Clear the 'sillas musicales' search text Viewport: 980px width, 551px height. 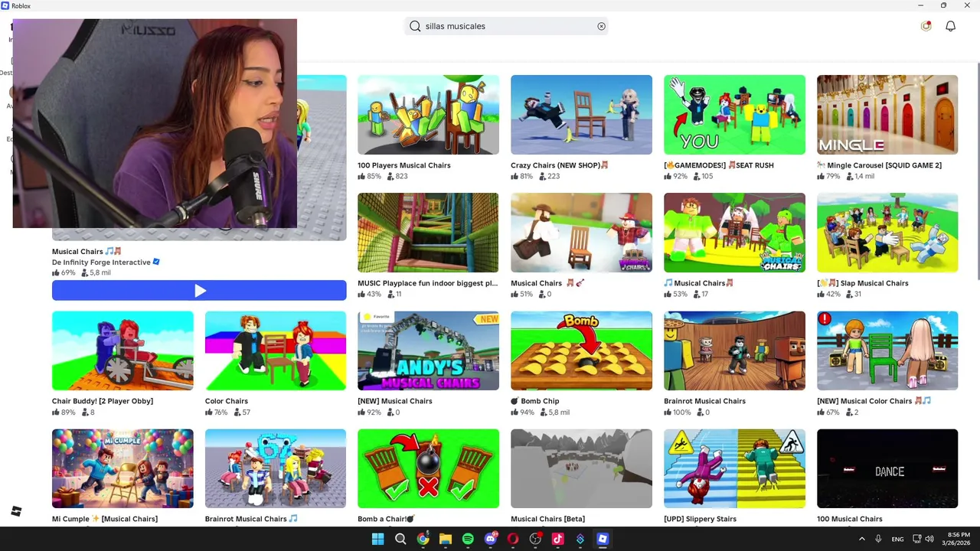[601, 26]
